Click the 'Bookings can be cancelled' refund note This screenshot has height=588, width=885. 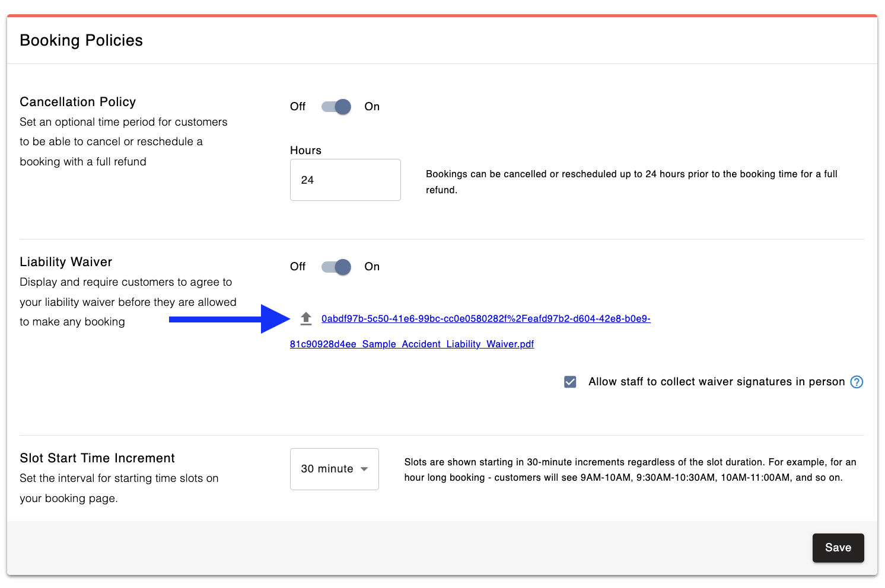(x=632, y=182)
